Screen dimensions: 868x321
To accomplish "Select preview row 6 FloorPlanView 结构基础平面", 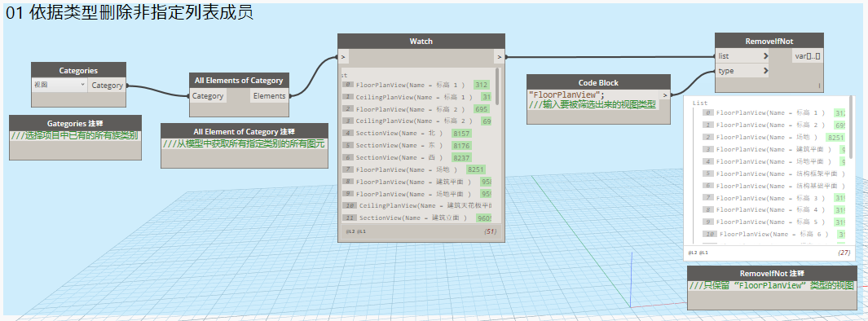I will coord(773,186).
